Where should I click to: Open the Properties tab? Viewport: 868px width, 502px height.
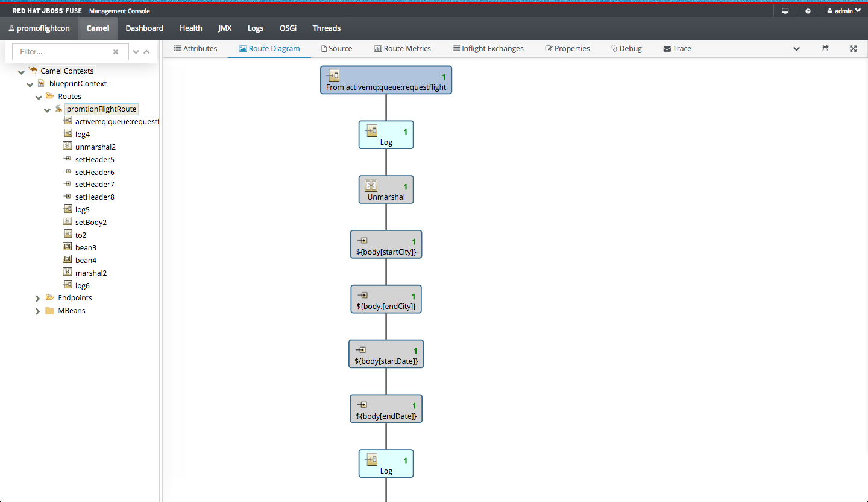567,49
